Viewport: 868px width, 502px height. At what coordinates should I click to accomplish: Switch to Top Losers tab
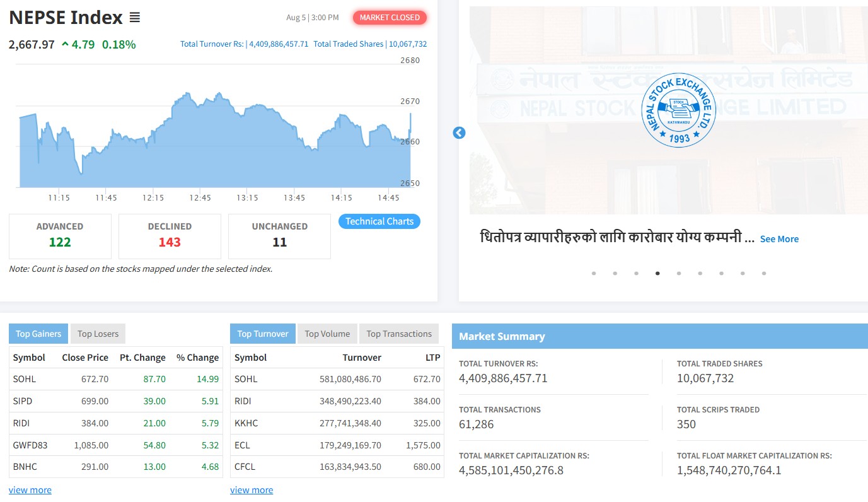[98, 334]
